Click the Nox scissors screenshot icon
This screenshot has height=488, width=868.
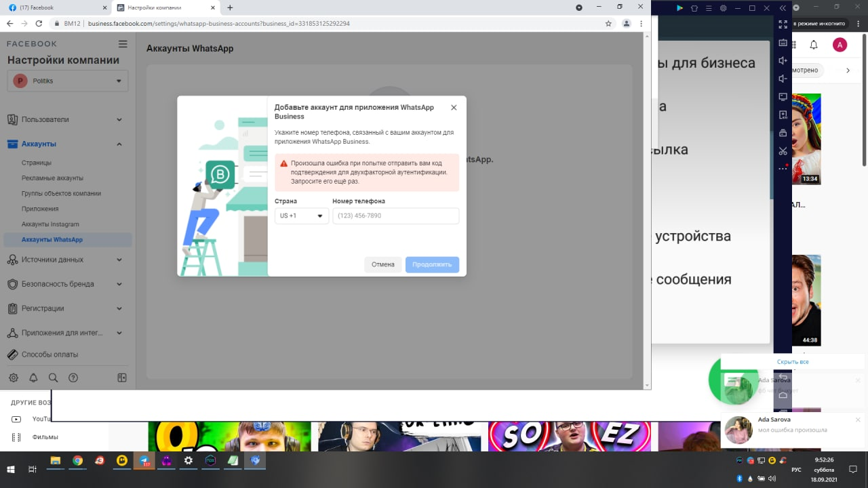(x=783, y=150)
